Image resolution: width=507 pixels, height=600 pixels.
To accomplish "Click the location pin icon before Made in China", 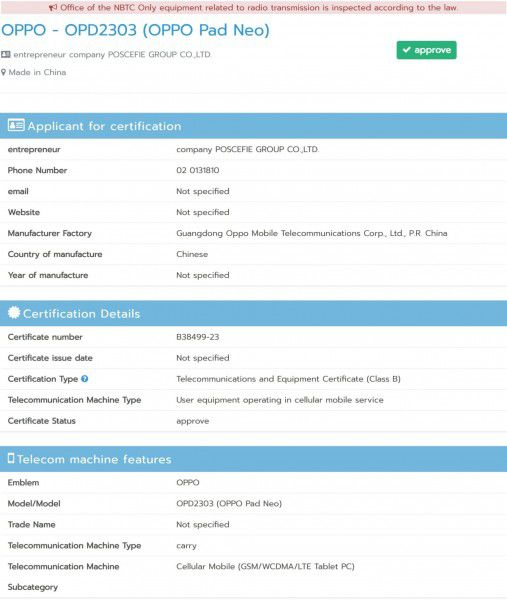I will [x=3, y=72].
